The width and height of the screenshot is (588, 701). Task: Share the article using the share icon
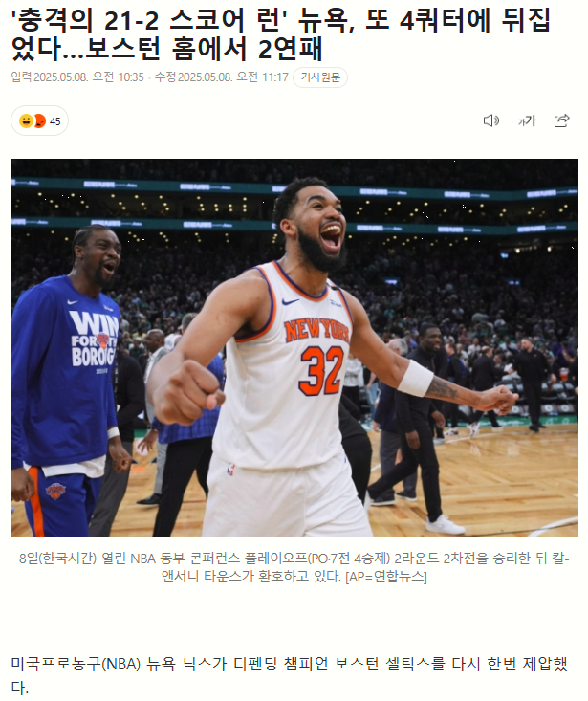pos(561,120)
